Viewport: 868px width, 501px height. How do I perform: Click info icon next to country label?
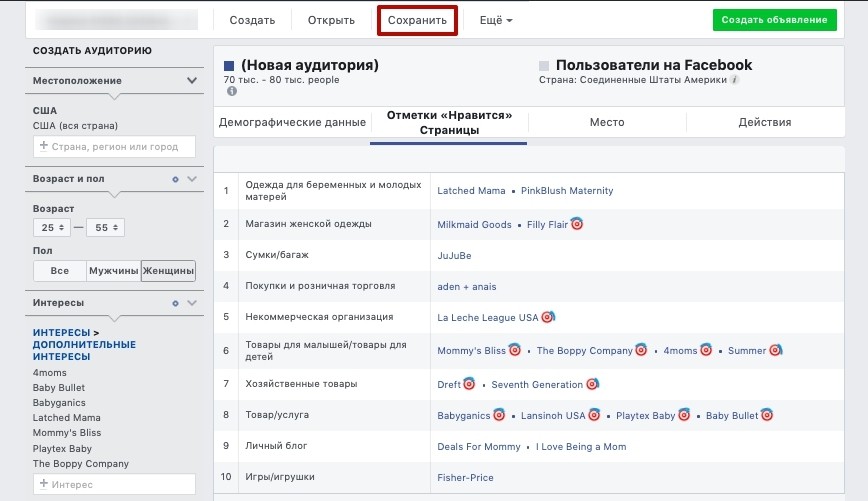[x=735, y=80]
